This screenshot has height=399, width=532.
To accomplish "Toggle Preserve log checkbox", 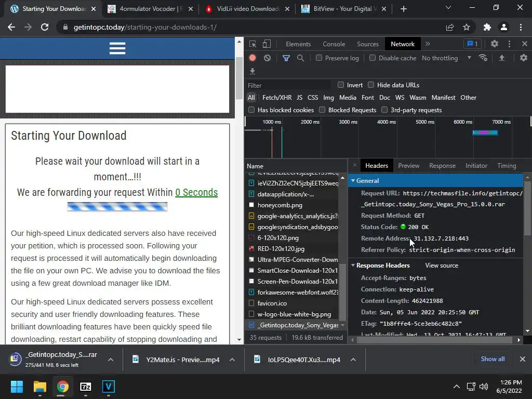I will (319, 58).
